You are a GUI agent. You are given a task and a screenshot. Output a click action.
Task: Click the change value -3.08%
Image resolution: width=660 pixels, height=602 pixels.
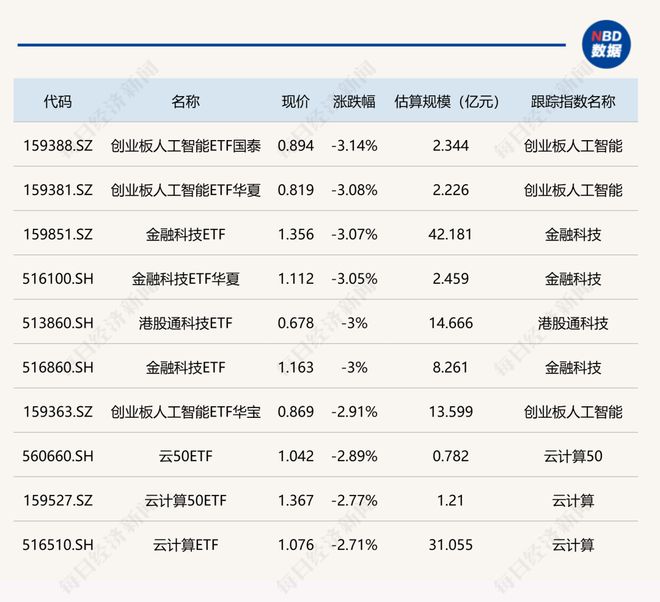[x=354, y=190]
